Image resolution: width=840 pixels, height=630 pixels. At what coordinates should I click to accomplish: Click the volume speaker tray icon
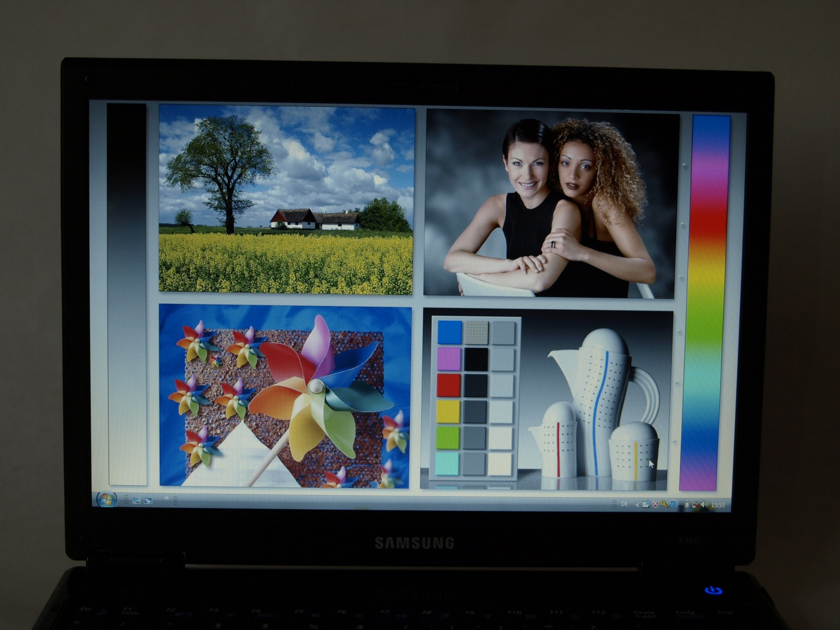pyautogui.click(x=703, y=505)
